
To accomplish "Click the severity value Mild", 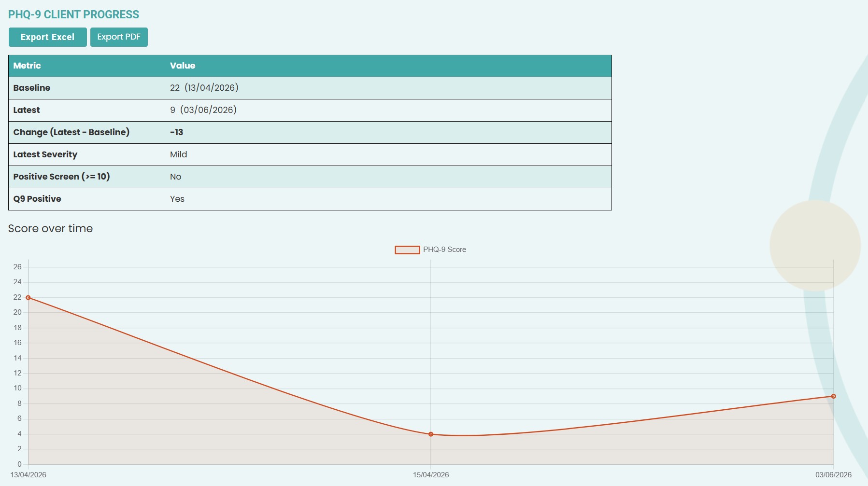I will coord(178,154).
